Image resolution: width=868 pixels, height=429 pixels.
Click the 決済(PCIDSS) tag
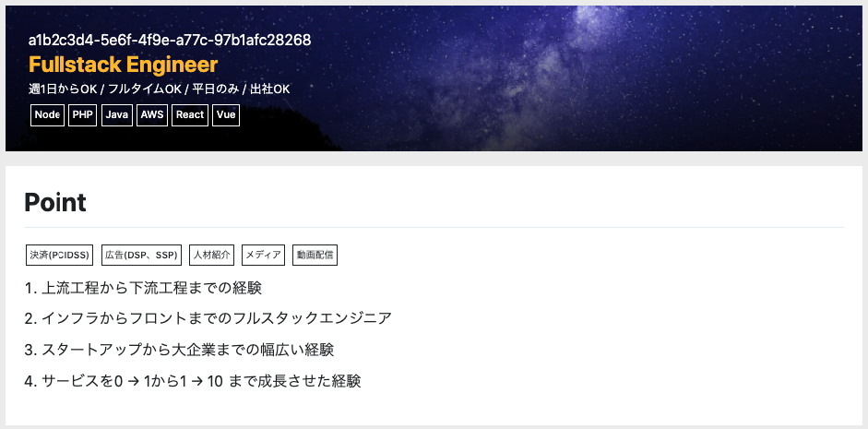pyautogui.click(x=59, y=256)
